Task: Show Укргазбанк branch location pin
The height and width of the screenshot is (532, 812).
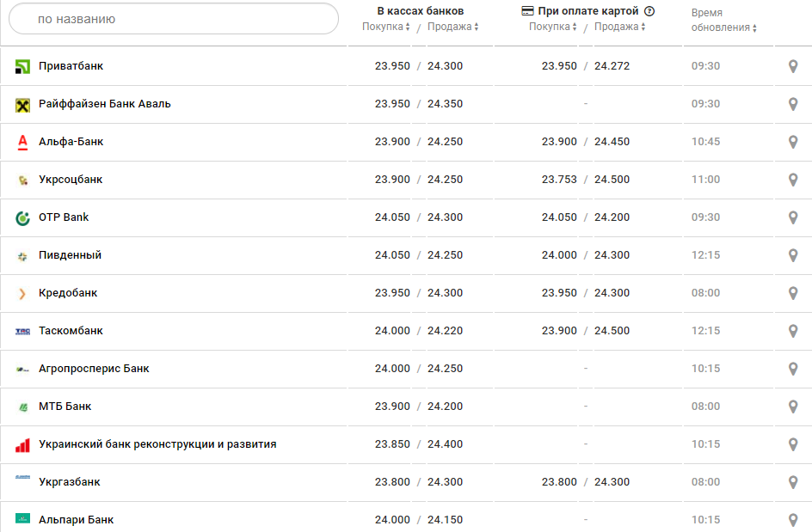Action: [793, 482]
